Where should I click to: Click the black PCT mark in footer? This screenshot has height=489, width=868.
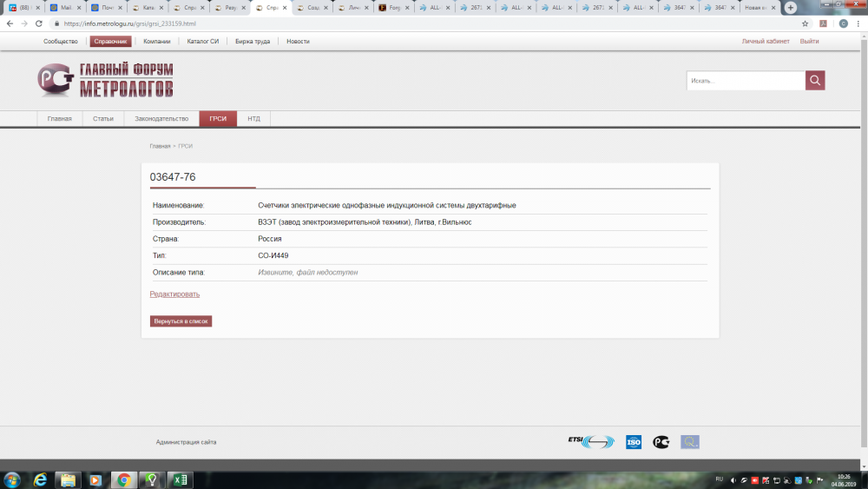point(661,442)
